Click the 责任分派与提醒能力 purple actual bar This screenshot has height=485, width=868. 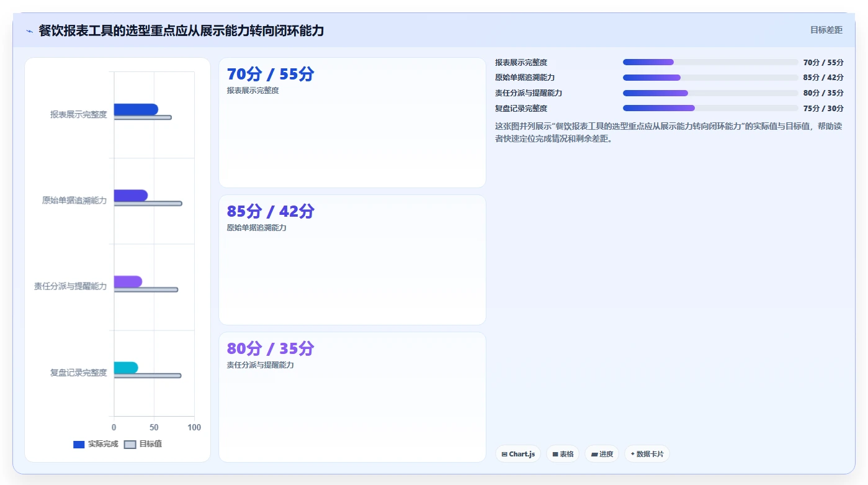(x=128, y=281)
